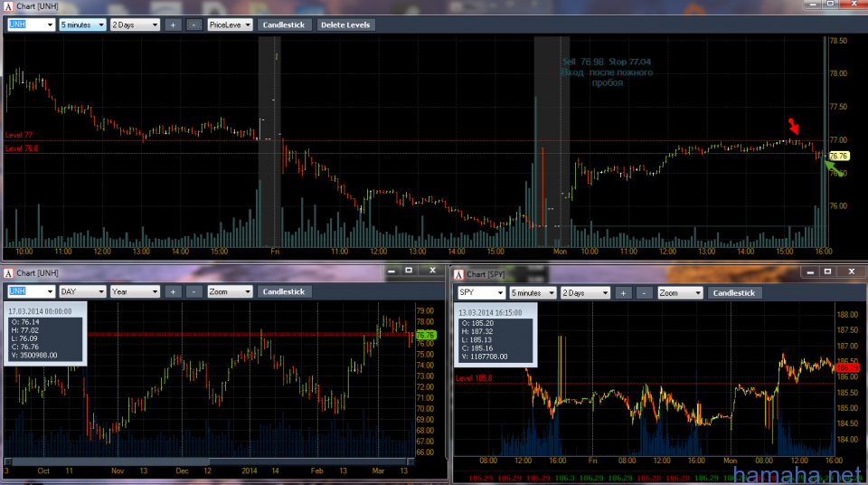Open the PriceLevel mode dropdown in top chart
868x485 pixels.
coord(230,25)
